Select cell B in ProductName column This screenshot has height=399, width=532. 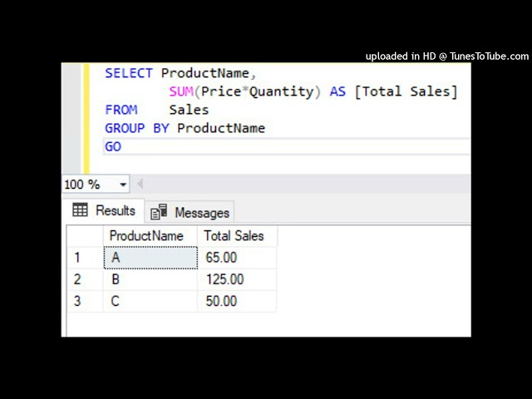(x=150, y=279)
